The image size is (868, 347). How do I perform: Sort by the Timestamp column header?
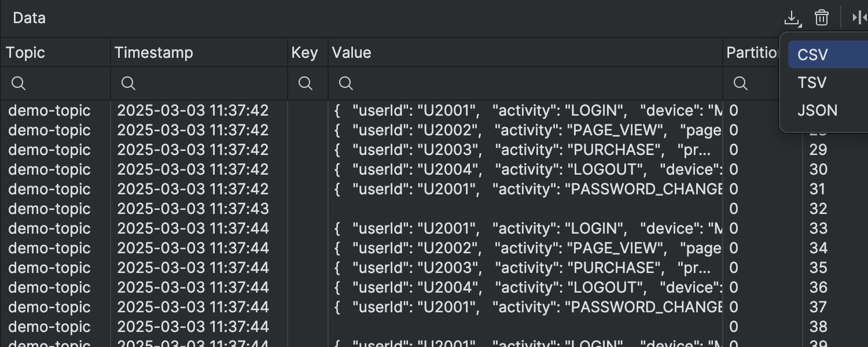coord(154,53)
